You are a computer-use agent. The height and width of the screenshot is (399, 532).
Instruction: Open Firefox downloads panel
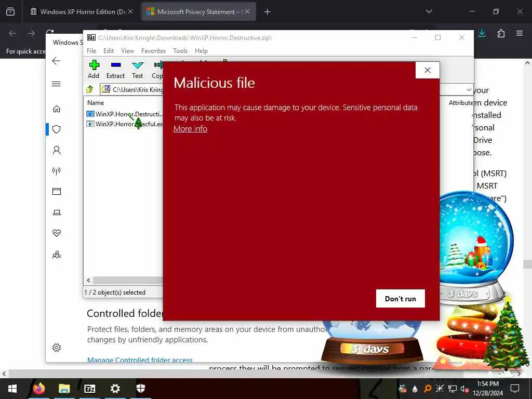(482, 33)
